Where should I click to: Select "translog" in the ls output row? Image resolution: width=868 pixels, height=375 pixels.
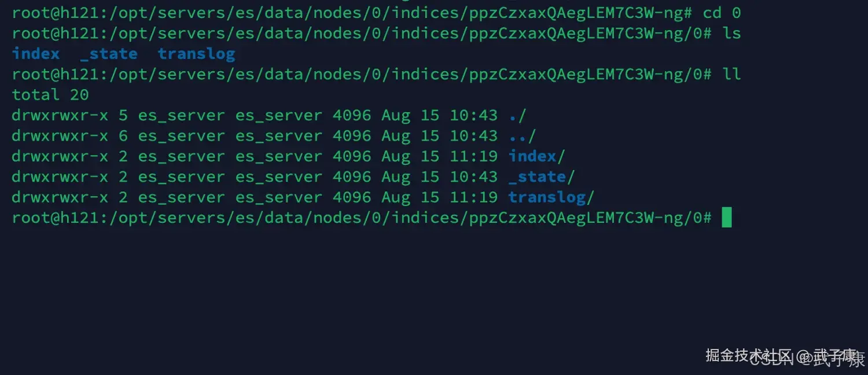point(196,54)
